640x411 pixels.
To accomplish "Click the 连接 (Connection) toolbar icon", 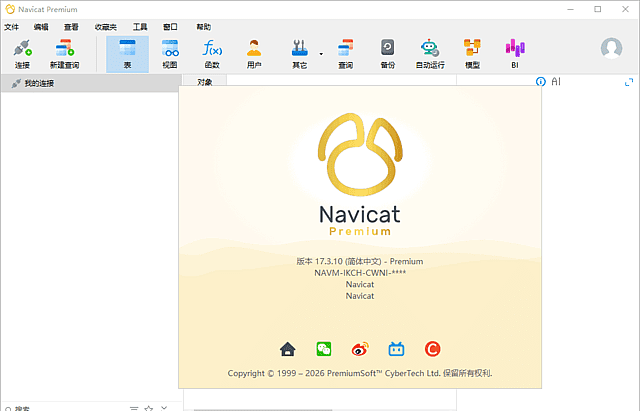I will (x=22, y=54).
